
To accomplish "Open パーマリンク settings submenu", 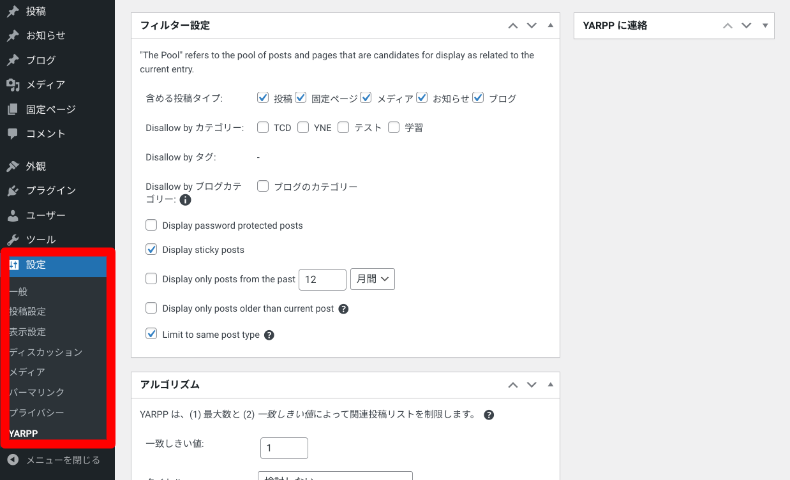I will [x=37, y=392].
